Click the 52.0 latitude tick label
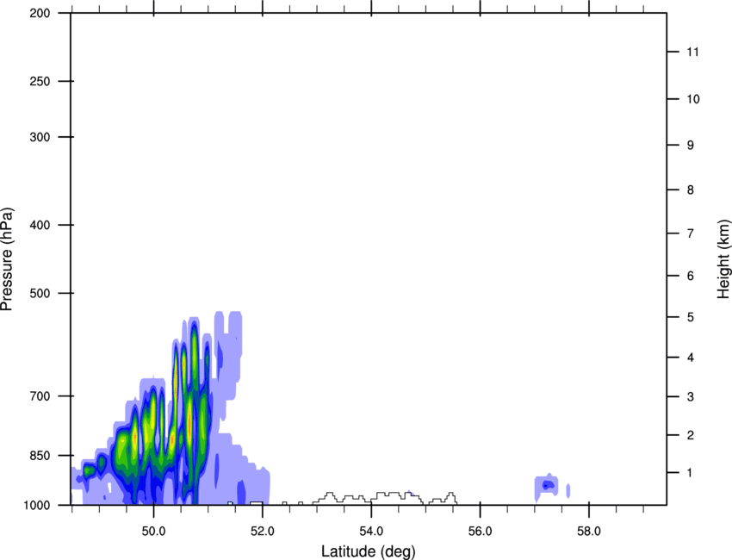 [x=263, y=531]
